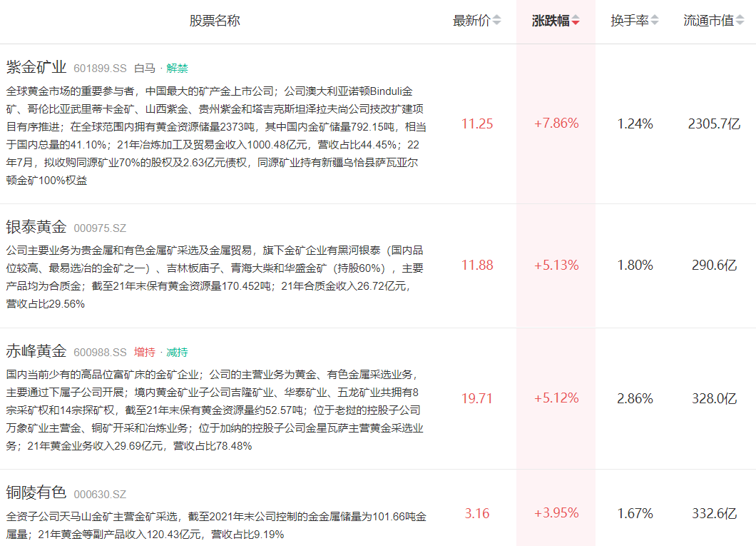This screenshot has width=756, height=546.
Task: Click stock code 601899.SS
Action: pos(100,69)
